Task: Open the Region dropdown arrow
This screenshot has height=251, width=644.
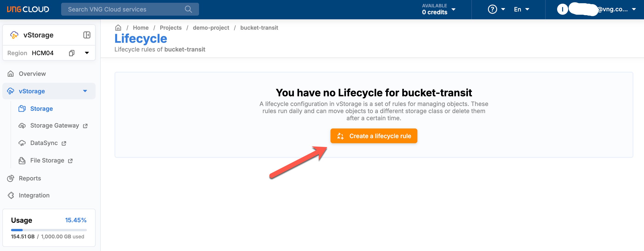Action: [87, 53]
